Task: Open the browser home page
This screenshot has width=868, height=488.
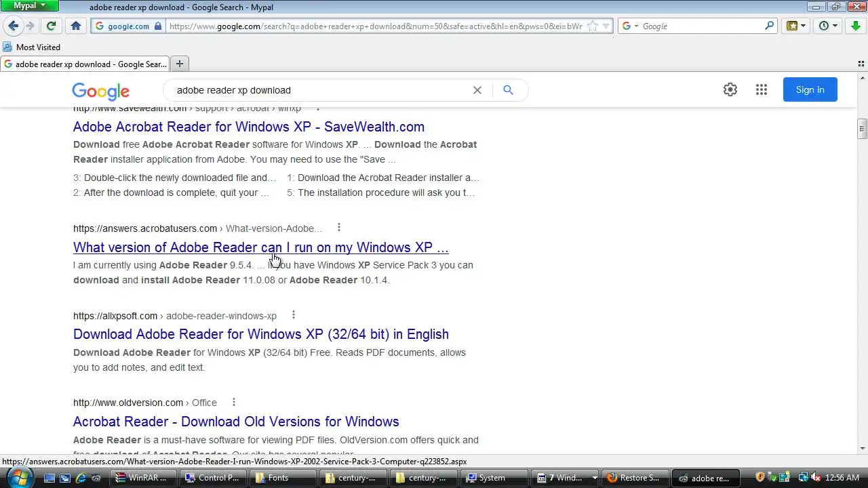Action: [76, 26]
